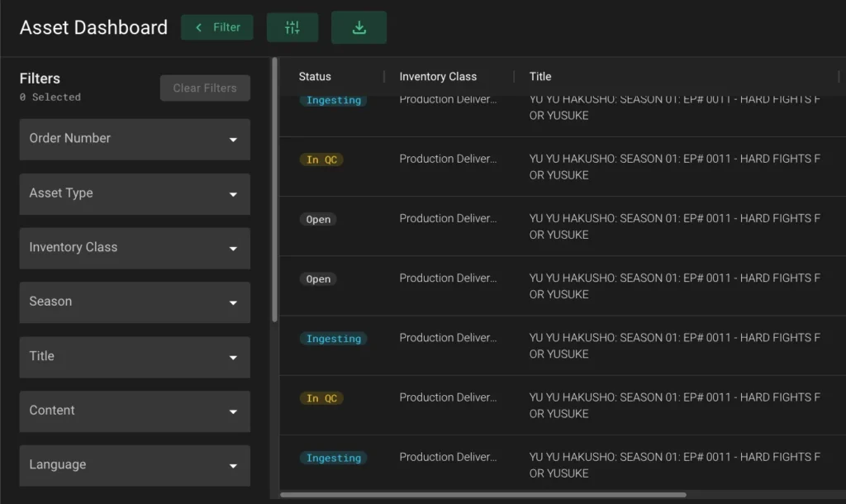Sort by the Status column header

(315, 77)
